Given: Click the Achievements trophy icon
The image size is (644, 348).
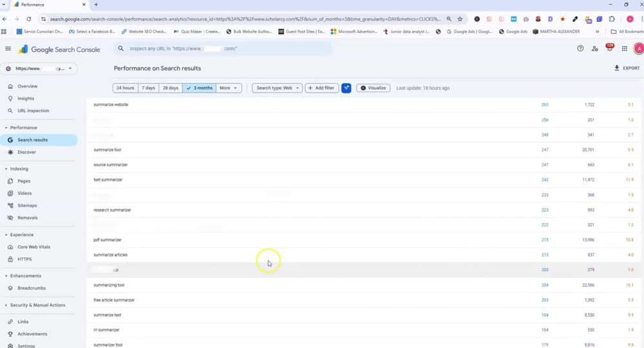Looking at the screenshot, I should (10, 334).
